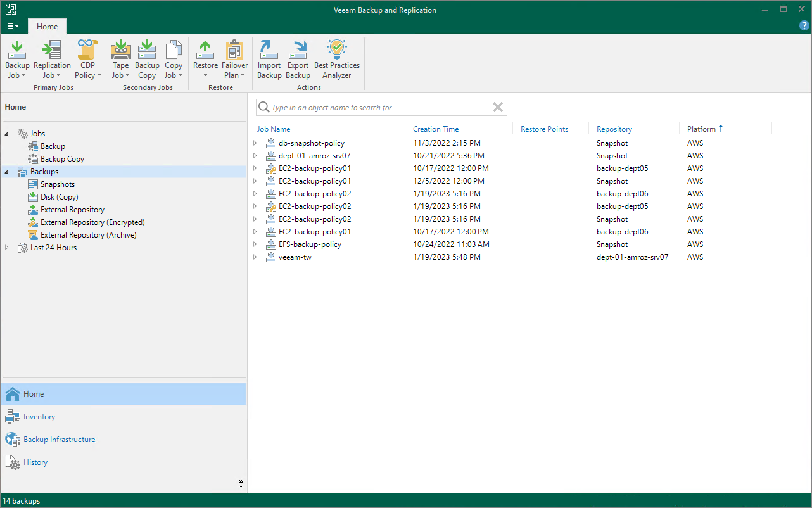Click the Backup Copy ribbon button
The image size is (812, 508).
147,60
